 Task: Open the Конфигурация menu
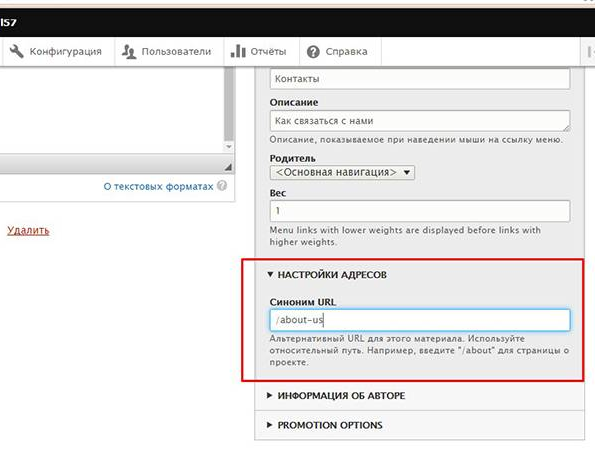[56, 51]
